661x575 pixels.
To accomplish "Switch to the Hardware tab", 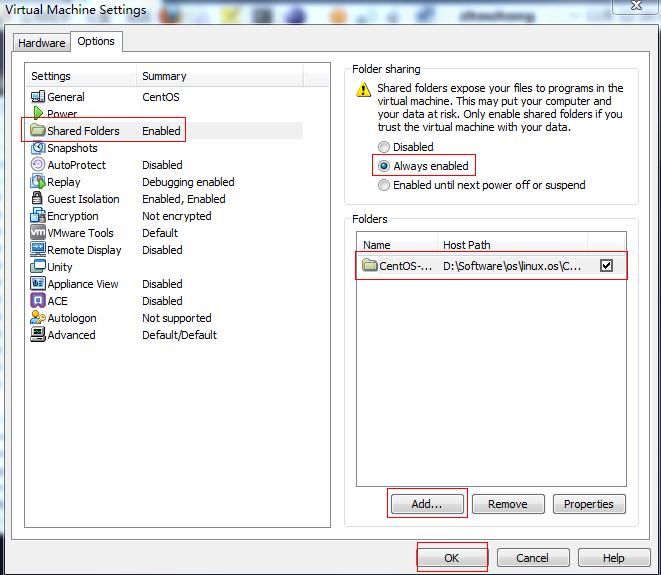I will pyautogui.click(x=41, y=43).
